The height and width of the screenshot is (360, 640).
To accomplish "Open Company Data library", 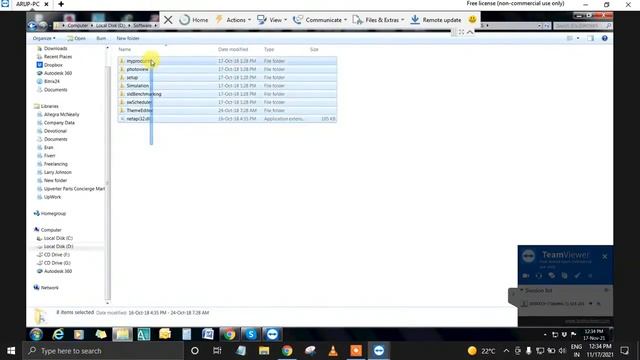I will tap(59, 122).
